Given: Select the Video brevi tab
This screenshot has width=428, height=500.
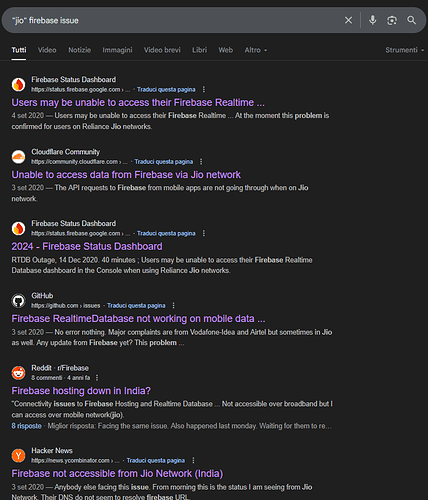Looking at the screenshot, I should pos(162,50).
